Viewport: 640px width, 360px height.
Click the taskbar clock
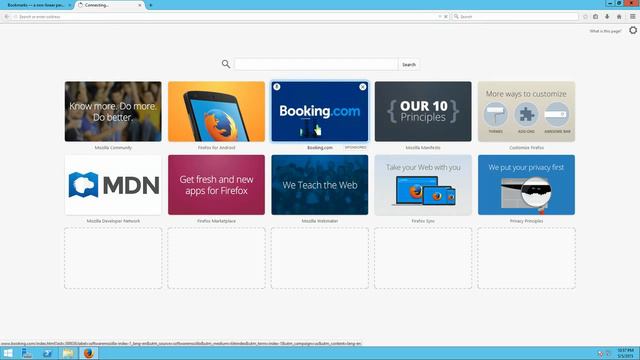625,353
